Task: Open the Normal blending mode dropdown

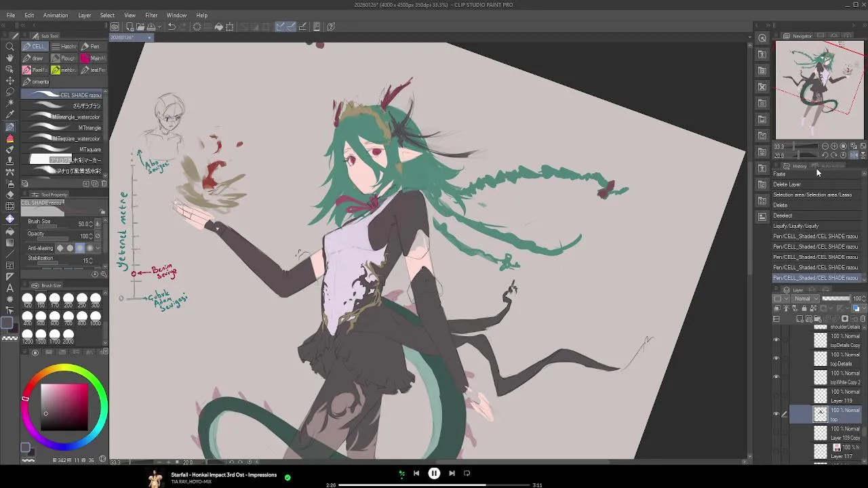Action: coord(805,299)
